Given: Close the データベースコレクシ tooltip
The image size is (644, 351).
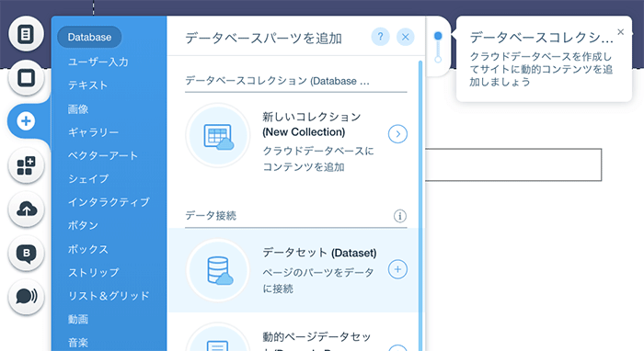Looking at the screenshot, I should pyautogui.click(x=621, y=32).
